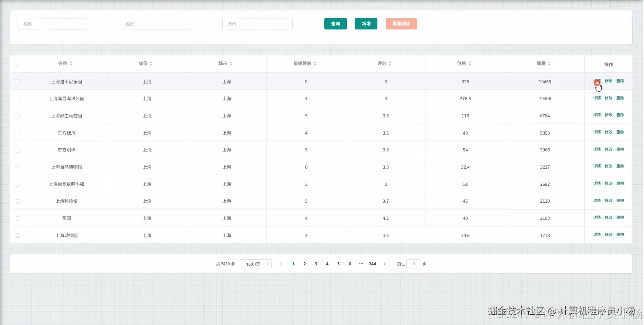Check the row for 东方绿舟
The height and width of the screenshot is (325, 644).
click(17, 133)
